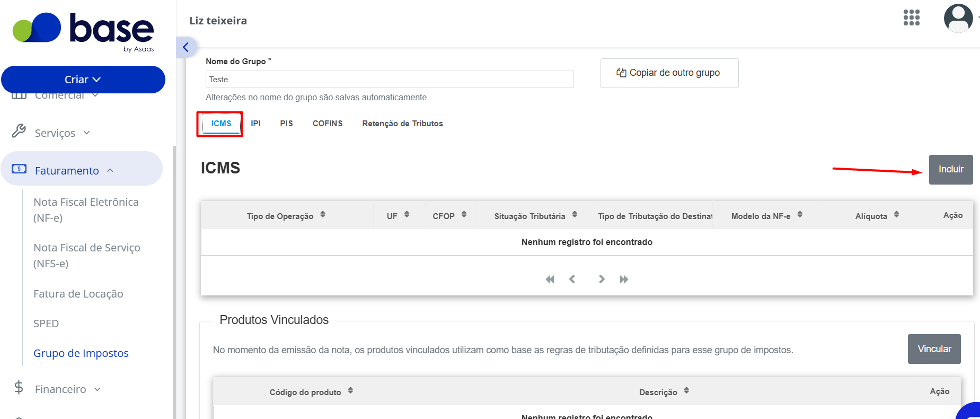Sort by Código do produto column
This screenshot has height=419, width=980.
click(x=350, y=391)
